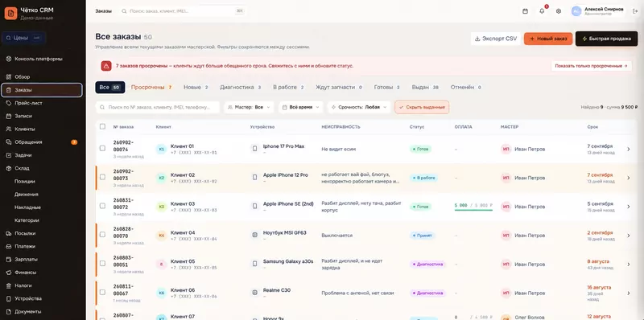Click the order search field by № заказа
The width and height of the screenshot is (644, 320).
pyautogui.click(x=158, y=107)
